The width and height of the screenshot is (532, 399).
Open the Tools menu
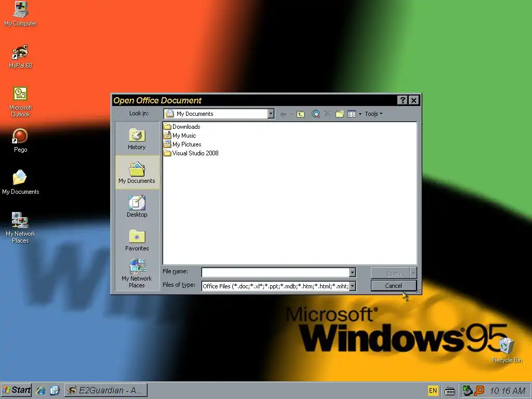(373, 114)
